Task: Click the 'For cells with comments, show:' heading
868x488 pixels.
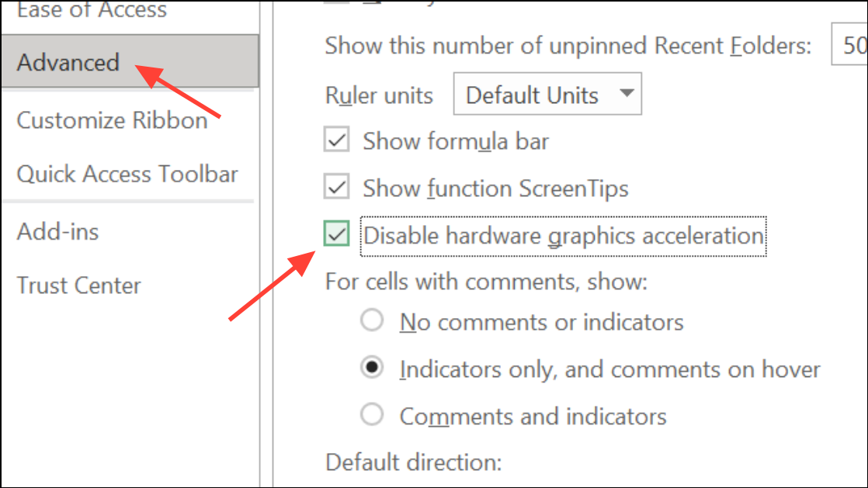Action: (x=486, y=281)
